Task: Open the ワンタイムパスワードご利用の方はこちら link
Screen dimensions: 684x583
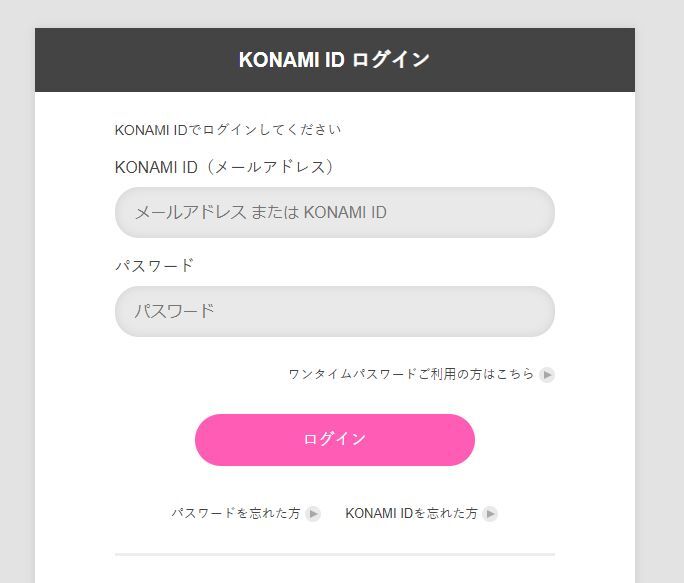Action: 411,375
